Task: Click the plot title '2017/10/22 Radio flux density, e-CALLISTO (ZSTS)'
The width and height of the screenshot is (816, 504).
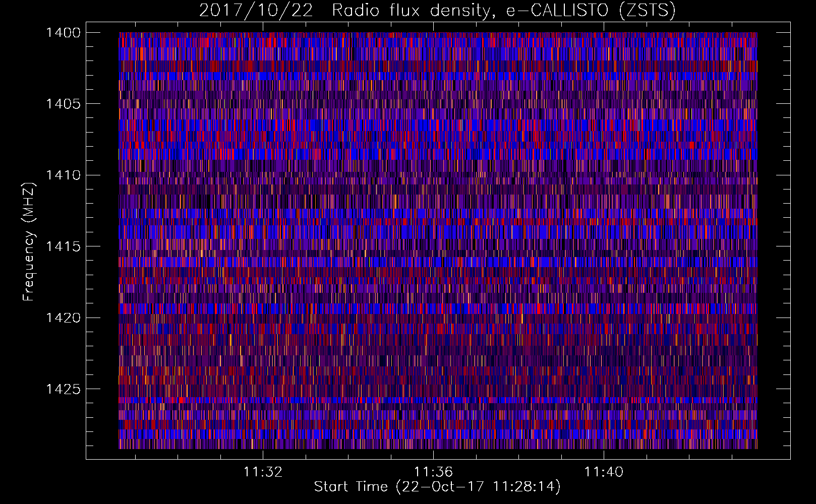Action: click(x=437, y=11)
